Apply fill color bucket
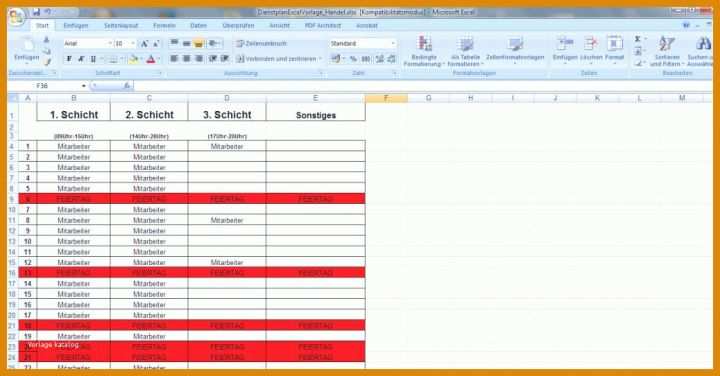The height and width of the screenshot is (376, 720). point(133,59)
